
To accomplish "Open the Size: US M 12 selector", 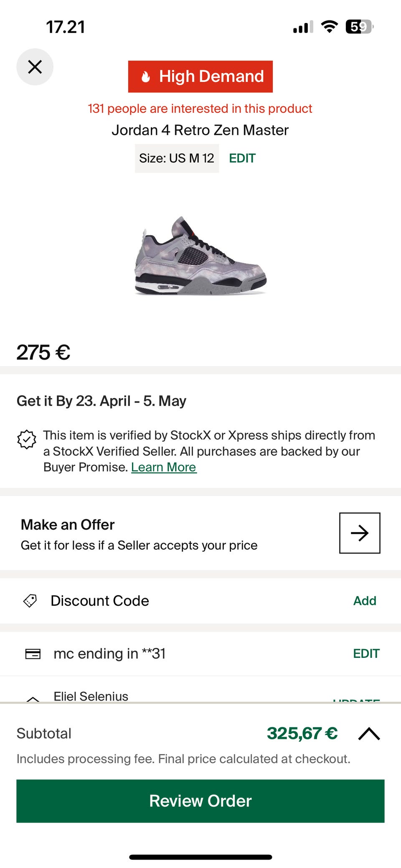I will pos(177,158).
